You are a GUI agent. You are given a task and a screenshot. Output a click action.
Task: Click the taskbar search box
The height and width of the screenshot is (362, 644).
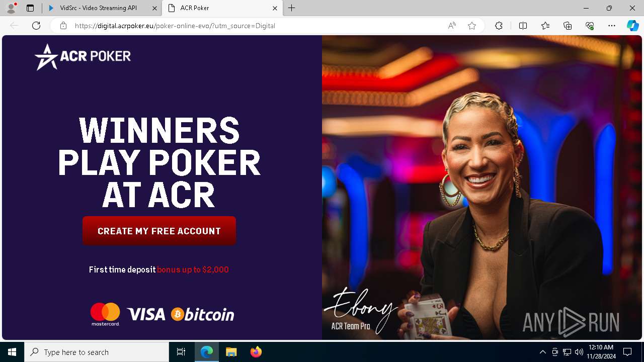click(97, 352)
